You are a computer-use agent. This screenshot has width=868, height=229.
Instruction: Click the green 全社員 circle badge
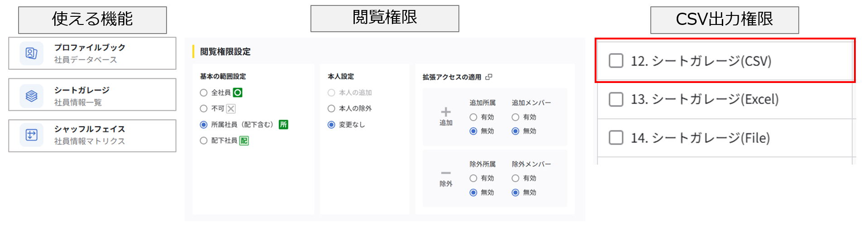click(238, 93)
